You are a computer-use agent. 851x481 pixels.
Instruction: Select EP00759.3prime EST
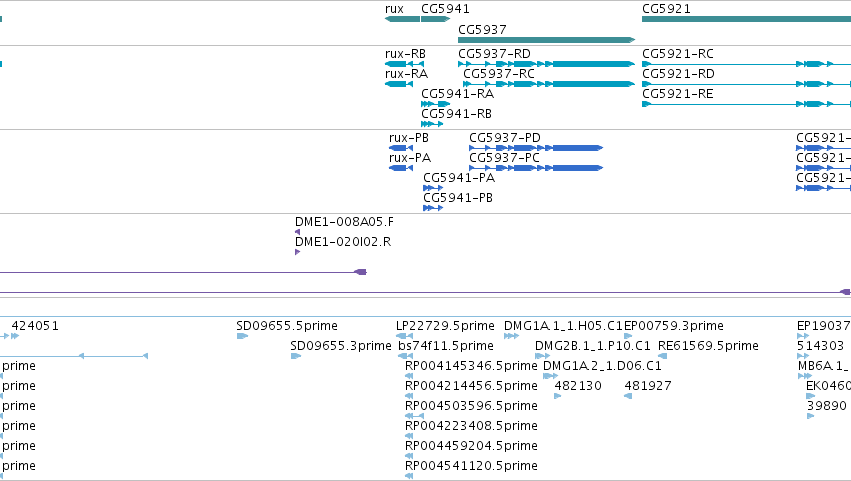[674, 326]
